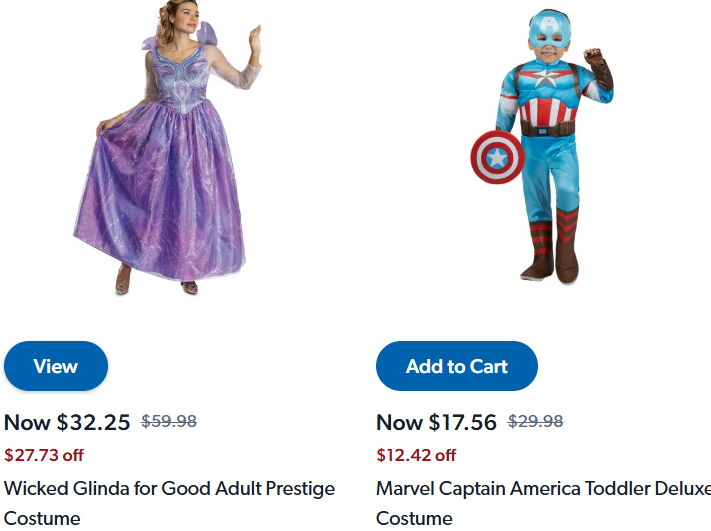Viewport: 711px width, 531px height.
Task: Click the Now $32.25 price
Action: click(x=67, y=422)
